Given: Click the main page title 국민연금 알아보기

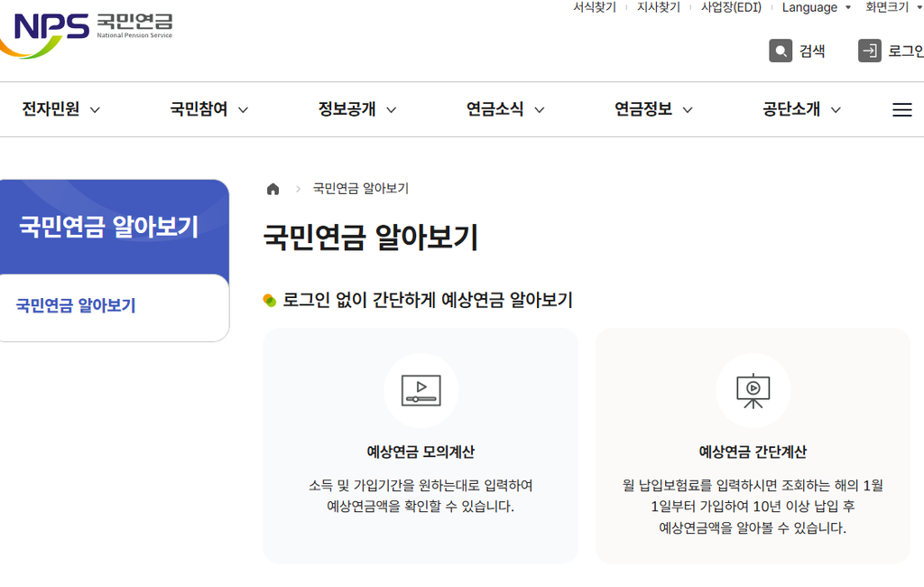Looking at the screenshot, I should click(371, 238).
